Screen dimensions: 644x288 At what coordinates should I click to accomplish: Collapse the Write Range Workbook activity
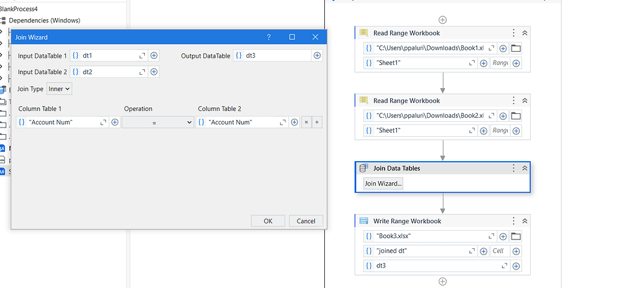(x=525, y=221)
